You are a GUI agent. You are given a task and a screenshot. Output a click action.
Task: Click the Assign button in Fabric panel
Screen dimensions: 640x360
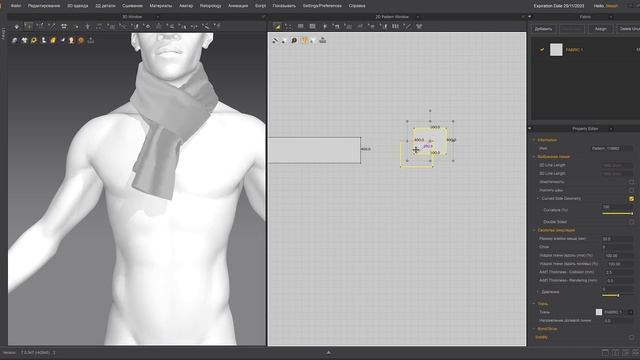pyautogui.click(x=600, y=29)
